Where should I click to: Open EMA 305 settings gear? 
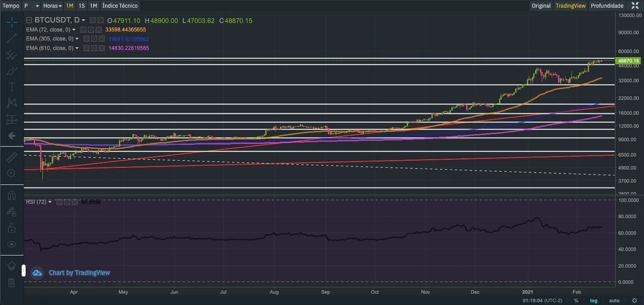coord(94,39)
